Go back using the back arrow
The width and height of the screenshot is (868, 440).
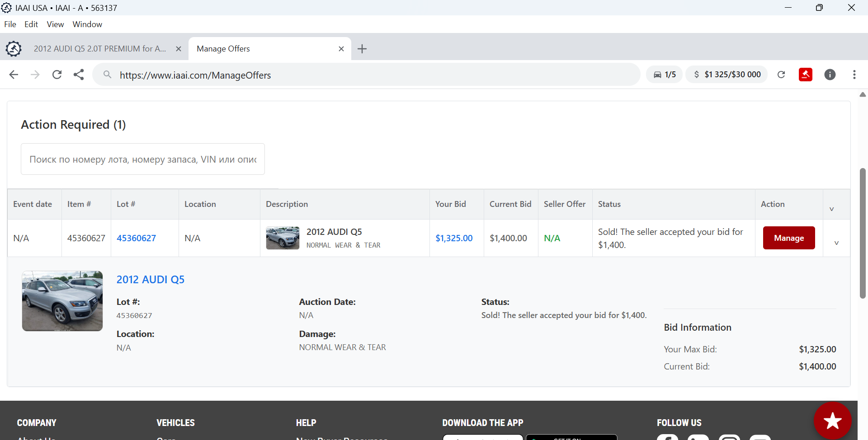[x=14, y=75]
